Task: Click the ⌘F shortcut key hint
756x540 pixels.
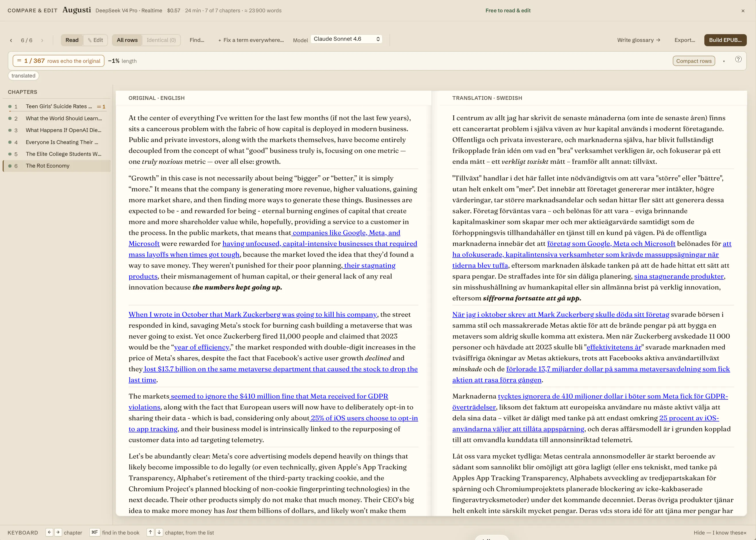Action: (x=95, y=532)
